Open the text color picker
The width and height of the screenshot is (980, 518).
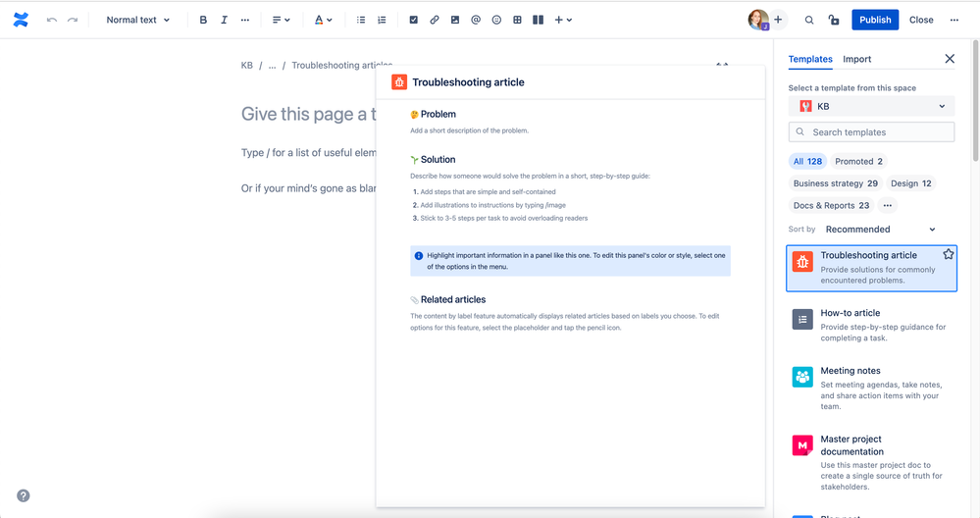pos(323,20)
